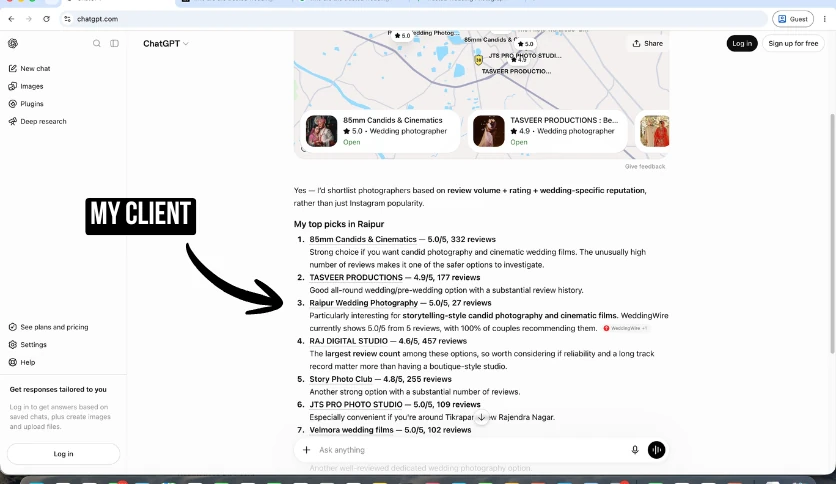Go forward in the browser
836x484 pixels.
pyautogui.click(x=29, y=19)
